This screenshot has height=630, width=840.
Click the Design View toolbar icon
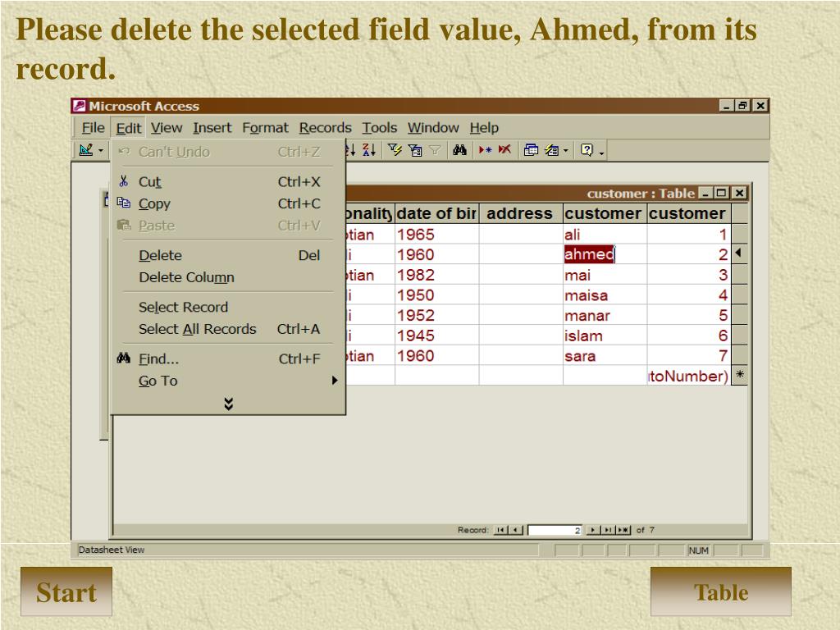point(85,150)
